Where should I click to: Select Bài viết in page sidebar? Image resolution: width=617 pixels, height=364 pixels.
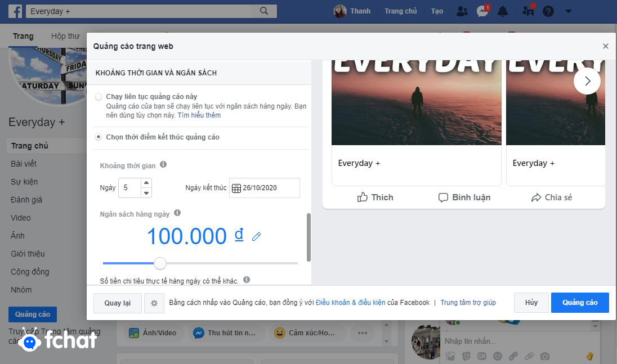pyautogui.click(x=24, y=164)
